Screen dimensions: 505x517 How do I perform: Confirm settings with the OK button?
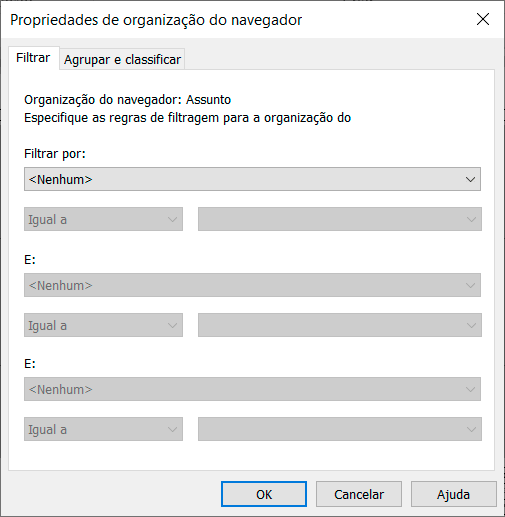[264, 494]
